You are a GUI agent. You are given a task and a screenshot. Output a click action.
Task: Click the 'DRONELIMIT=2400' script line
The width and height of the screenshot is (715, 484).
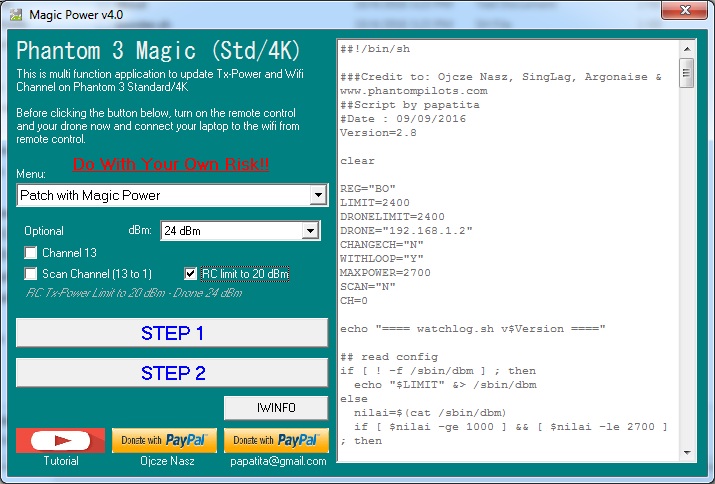click(392, 217)
